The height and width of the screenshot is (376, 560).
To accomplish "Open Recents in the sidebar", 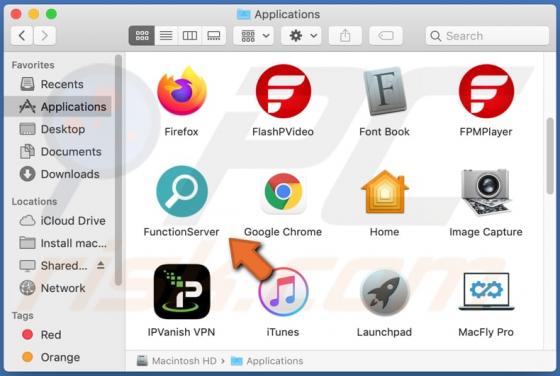I will [59, 84].
